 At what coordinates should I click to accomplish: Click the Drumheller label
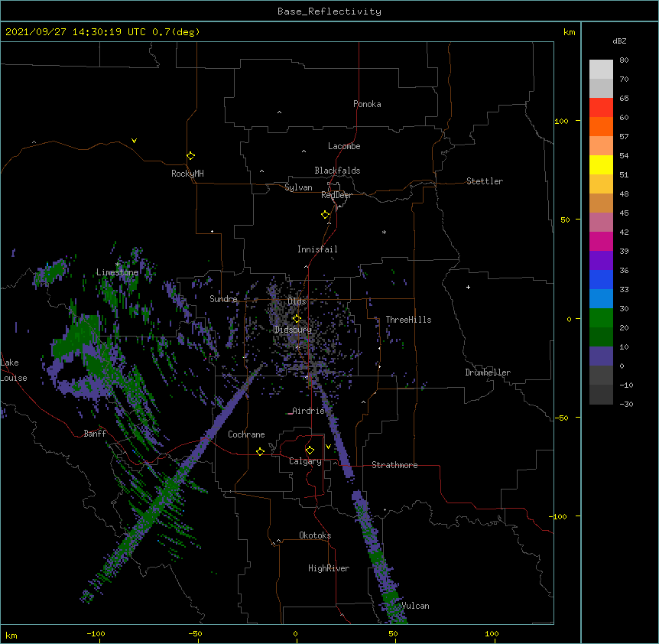pyautogui.click(x=488, y=372)
